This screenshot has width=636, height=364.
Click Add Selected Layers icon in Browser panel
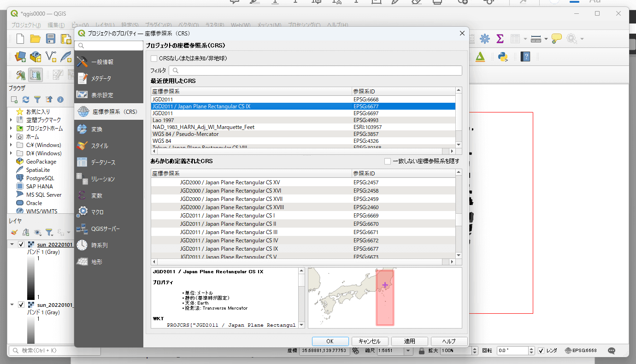tap(14, 100)
